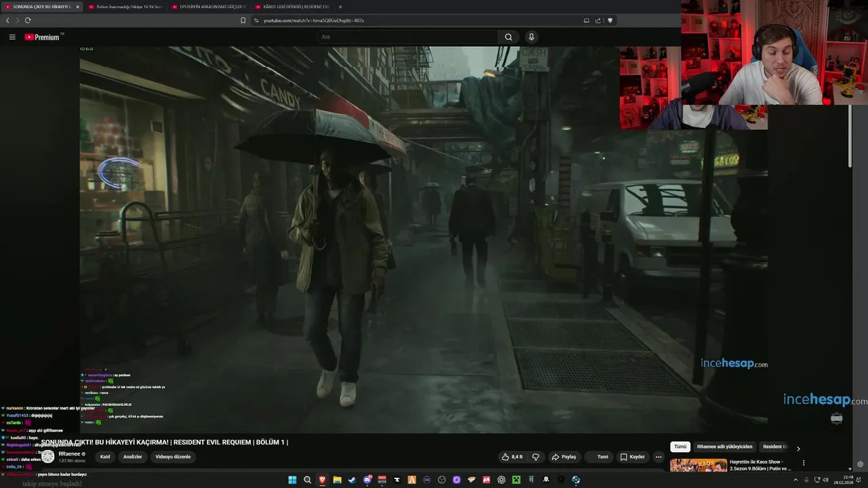Open Brave Shields lion icon
868x488 pixels.
610,20
